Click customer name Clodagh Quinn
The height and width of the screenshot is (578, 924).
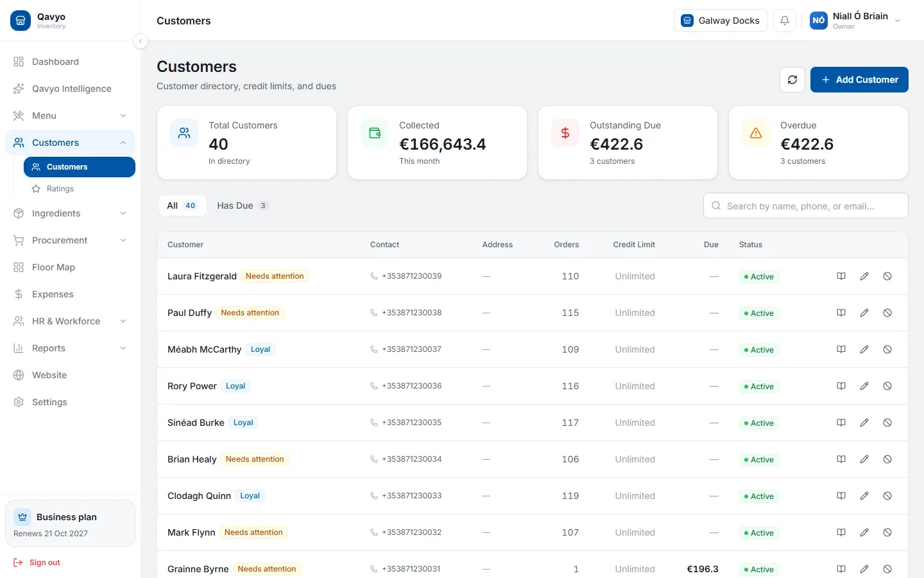(199, 496)
